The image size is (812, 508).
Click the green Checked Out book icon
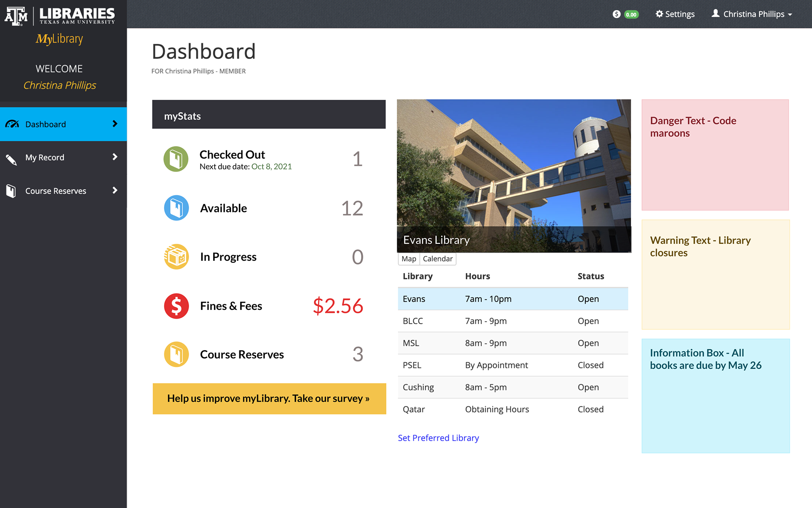click(176, 159)
